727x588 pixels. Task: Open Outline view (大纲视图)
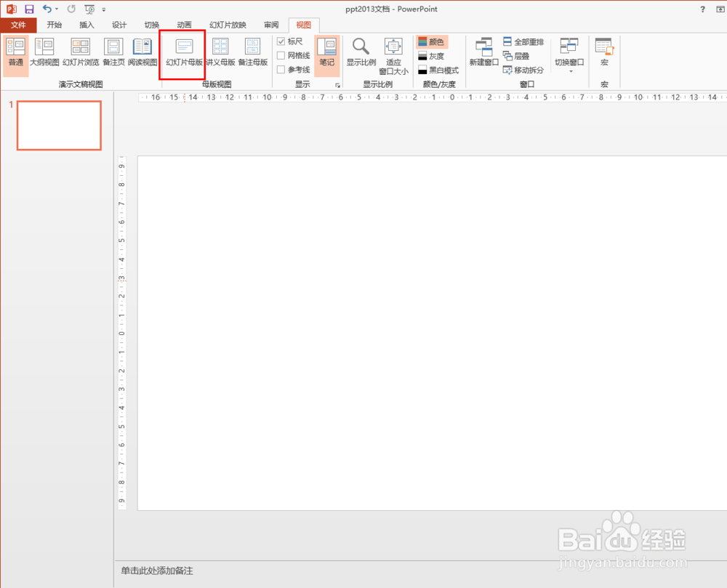coord(44,52)
